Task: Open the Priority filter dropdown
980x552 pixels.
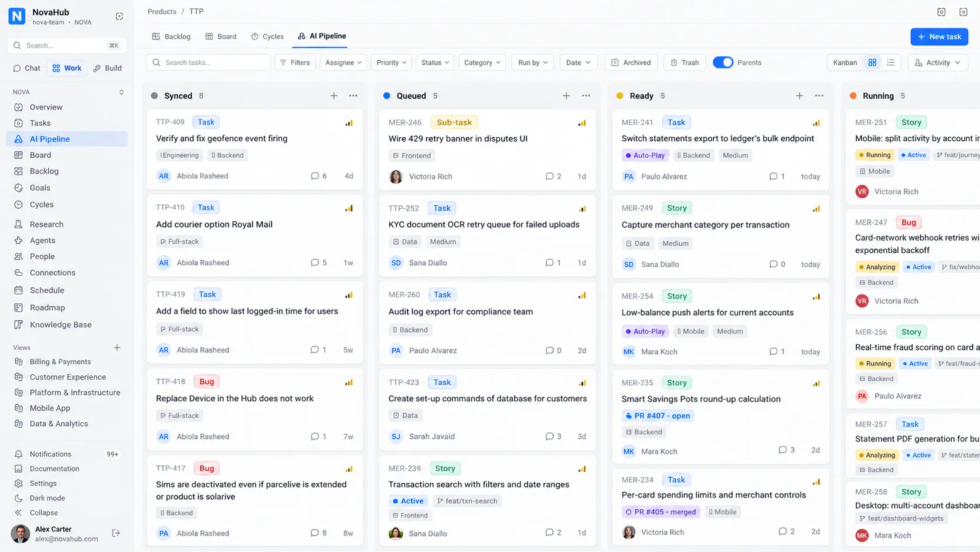Action: click(x=392, y=63)
